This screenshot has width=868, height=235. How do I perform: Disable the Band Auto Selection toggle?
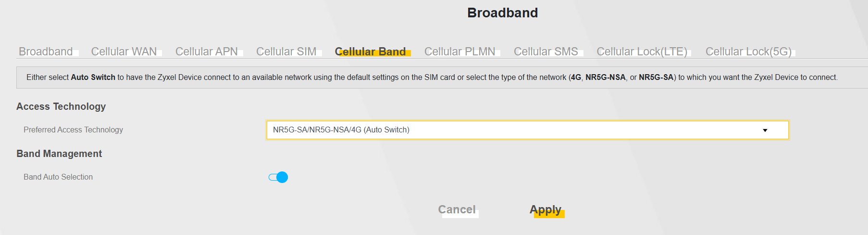tap(278, 177)
